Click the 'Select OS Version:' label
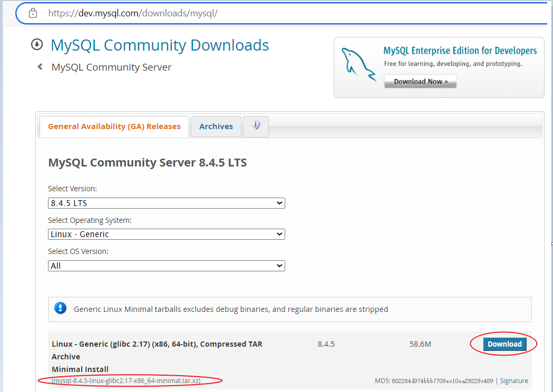Screen dimensions: 553x392 coord(78,251)
